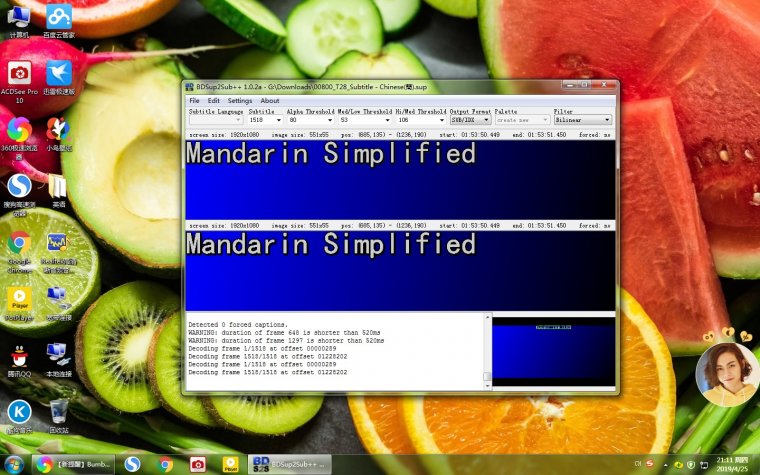The width and height of the screenshot is (760, 475).
Task: Open the Med/Low Threshold dropdown
Action: (x=365, y=120)
